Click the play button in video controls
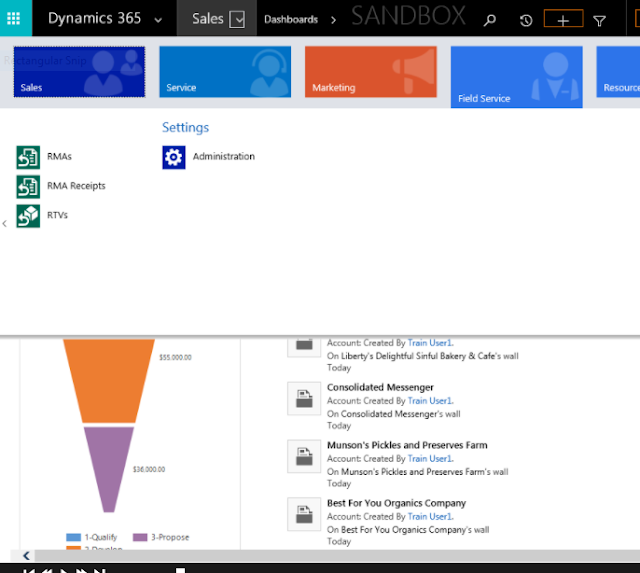The image size is (640, 573). coord(64,571)
